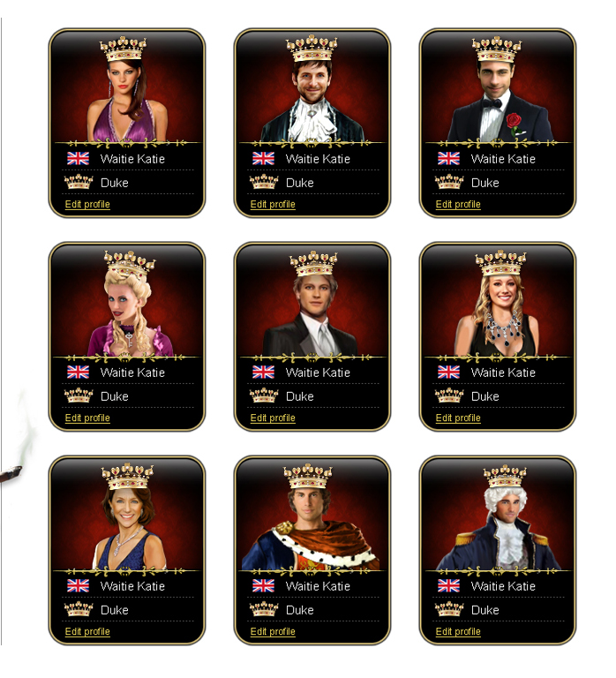The image size is (616, 678).
Task: Open Edit profile on sapphire necklace woman's card
Action: point(458,418)
